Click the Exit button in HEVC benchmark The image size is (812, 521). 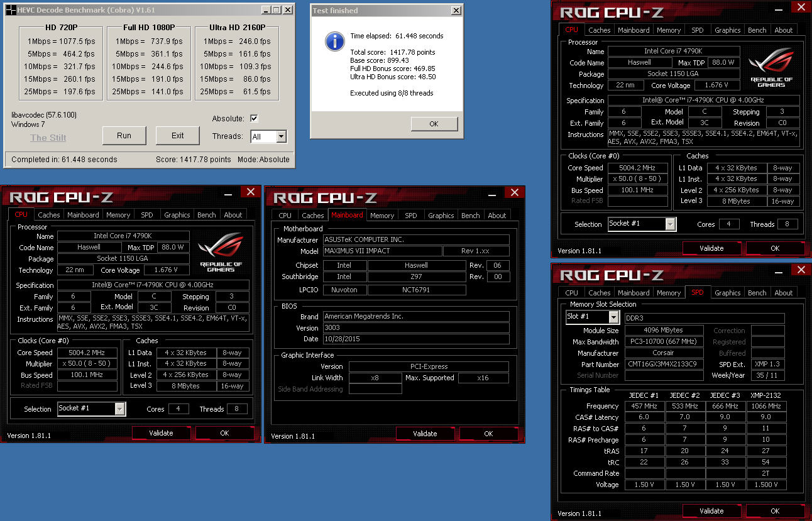(178, 136)
